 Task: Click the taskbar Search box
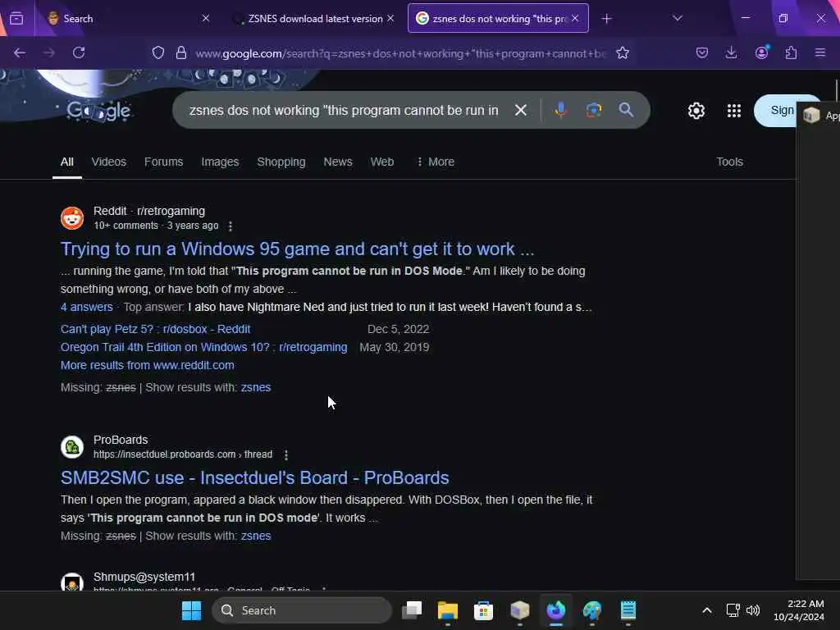(302, 610)
